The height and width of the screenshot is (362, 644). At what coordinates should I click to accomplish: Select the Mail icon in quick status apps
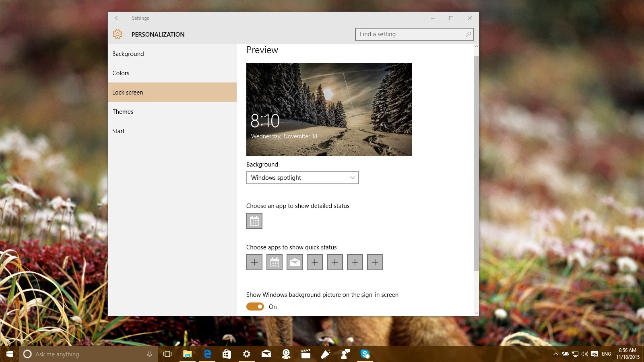click(295, 262)
